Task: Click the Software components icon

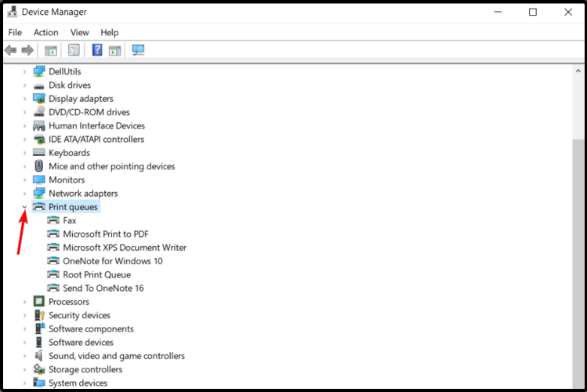Action: point(39,328)
